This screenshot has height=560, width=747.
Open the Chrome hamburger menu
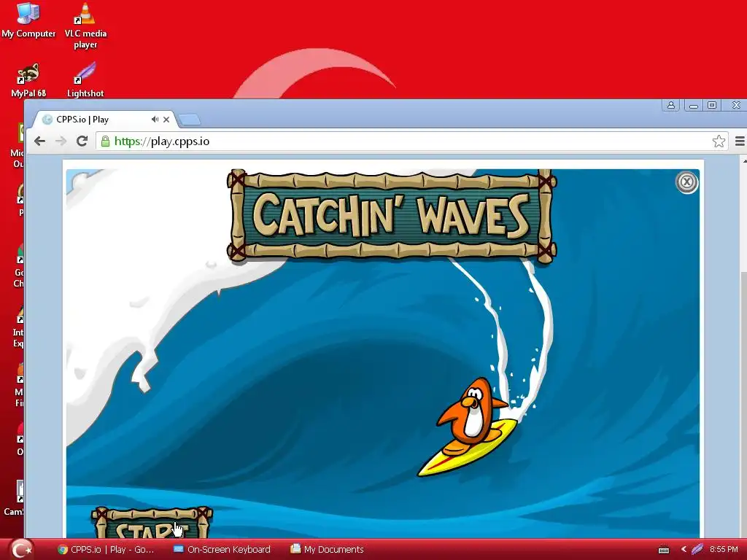(740, 141)
